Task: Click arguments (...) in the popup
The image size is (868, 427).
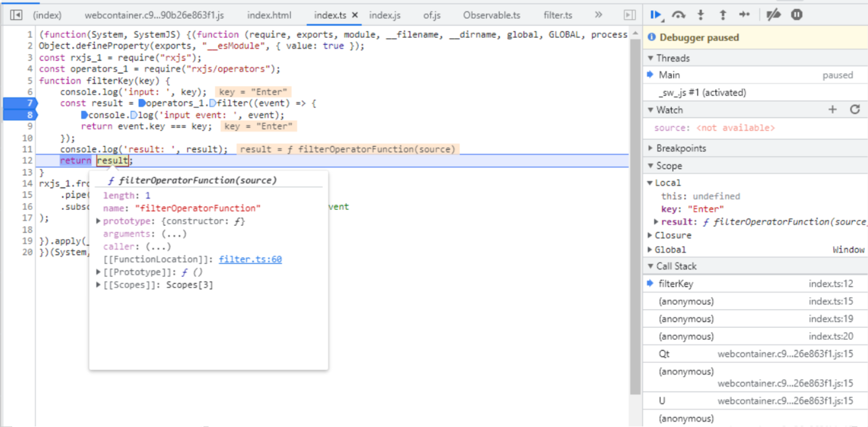Action: click(145, 234)
